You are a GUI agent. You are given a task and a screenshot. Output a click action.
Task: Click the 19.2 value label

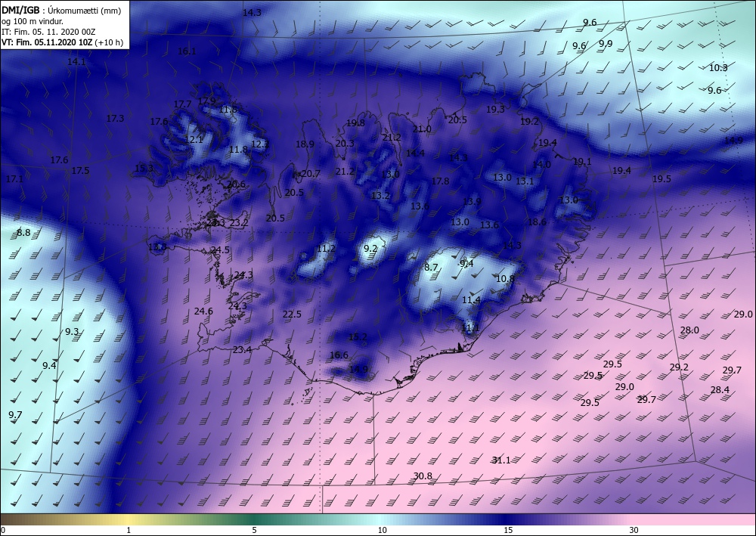[x=529, y=121]
